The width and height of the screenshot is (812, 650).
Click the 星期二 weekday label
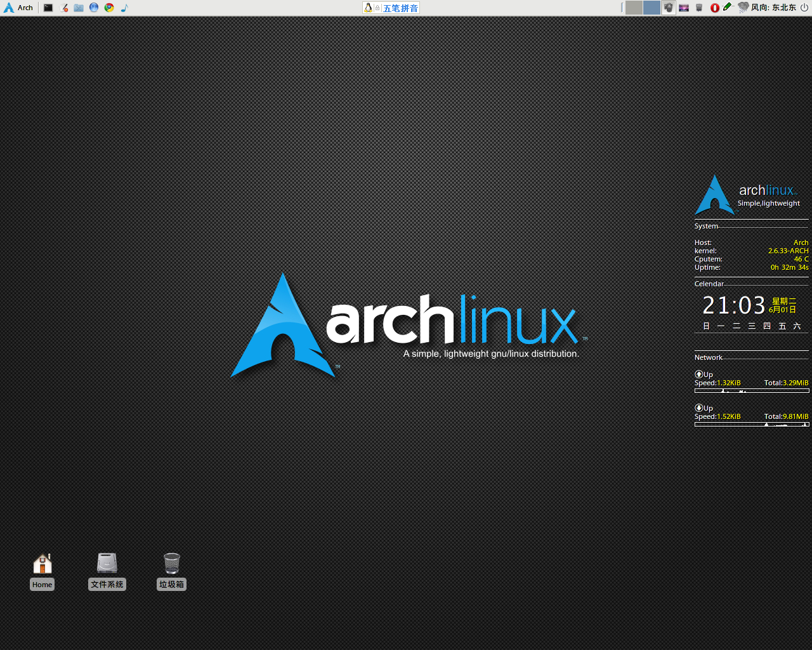(x=784, y=301)
